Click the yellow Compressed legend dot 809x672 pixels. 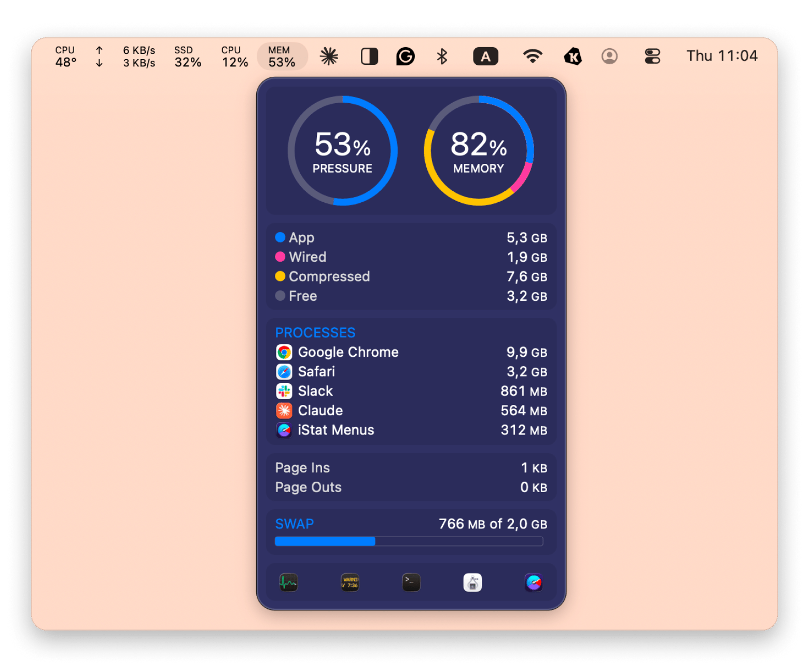coord(280,276)
